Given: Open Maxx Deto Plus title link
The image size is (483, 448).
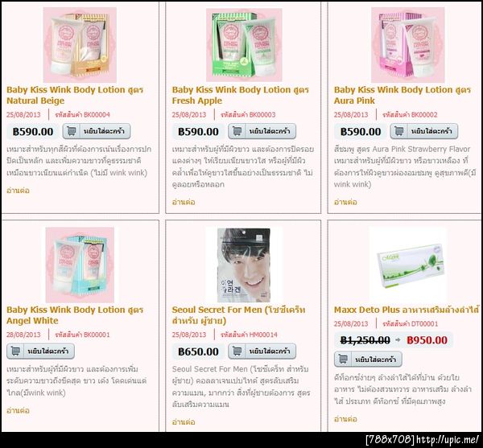Looking at the screenshot, I should click(407, 310).
